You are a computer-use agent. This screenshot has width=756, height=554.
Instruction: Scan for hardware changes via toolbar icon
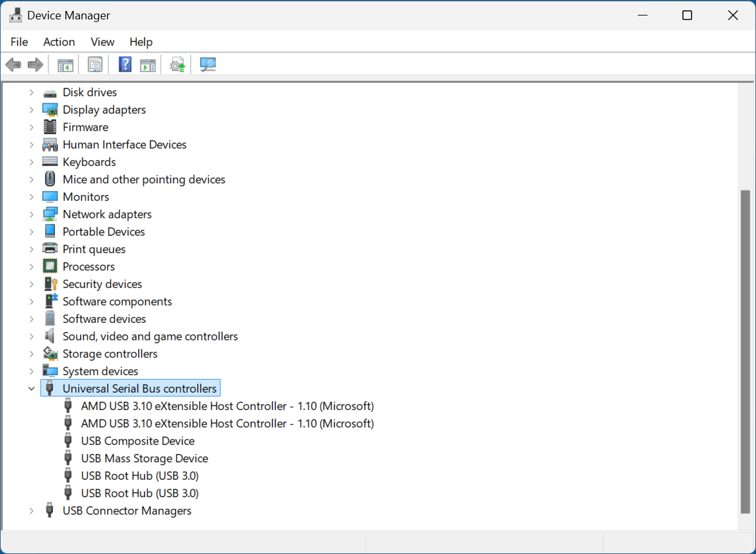(207, 64)
